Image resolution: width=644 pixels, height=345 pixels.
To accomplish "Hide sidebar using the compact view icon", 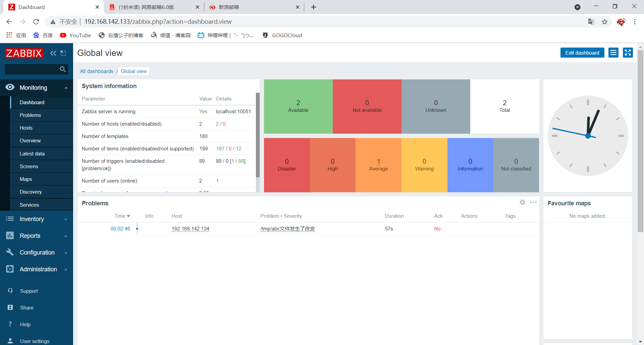I will [x=63, y=53].
